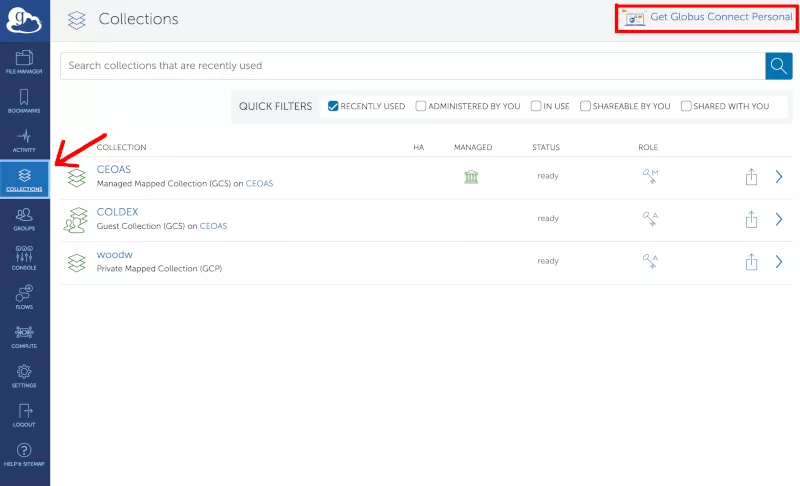Click the HA column header
Image resolution: width=800 pixels, height=486 pixels.
pos(418,147)
